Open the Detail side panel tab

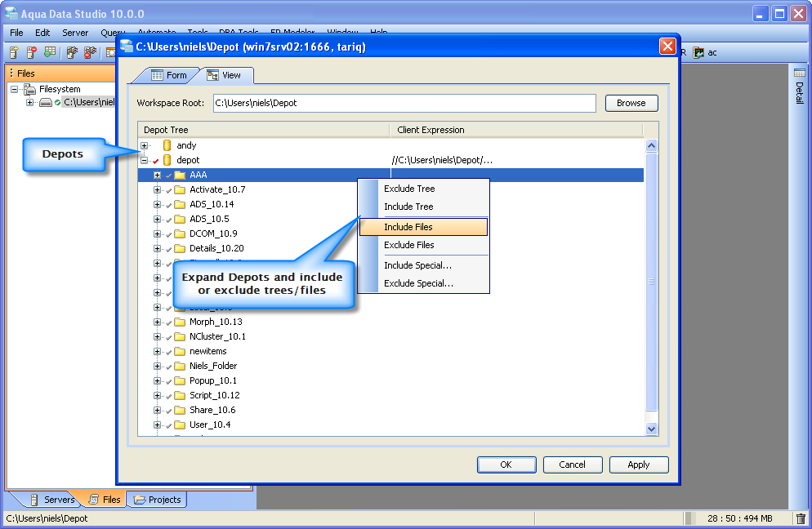click(x=800, y=87)
